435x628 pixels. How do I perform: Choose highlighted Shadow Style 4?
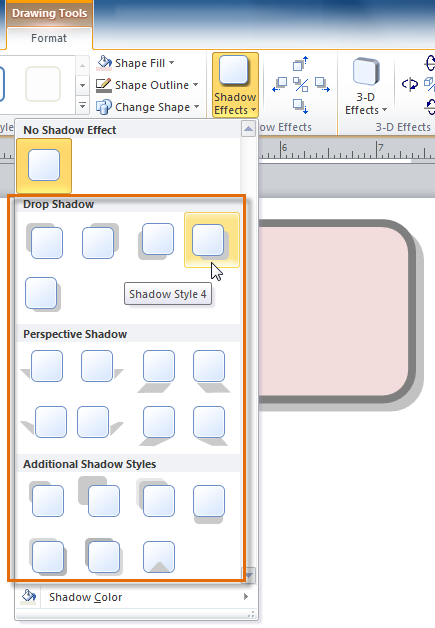pyautogui.click(x=211, y=240)
